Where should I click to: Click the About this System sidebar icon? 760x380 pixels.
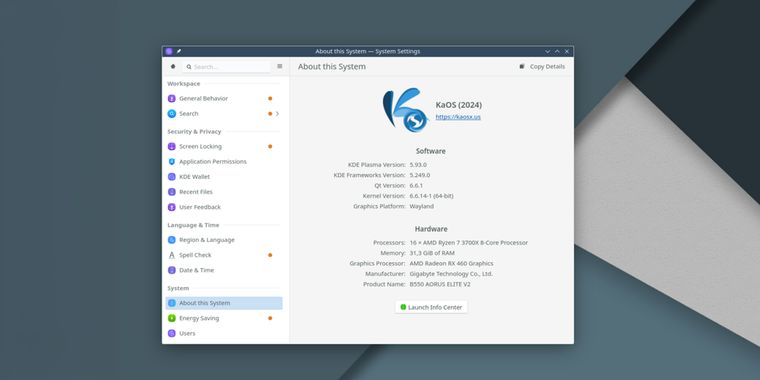(172, 303)
